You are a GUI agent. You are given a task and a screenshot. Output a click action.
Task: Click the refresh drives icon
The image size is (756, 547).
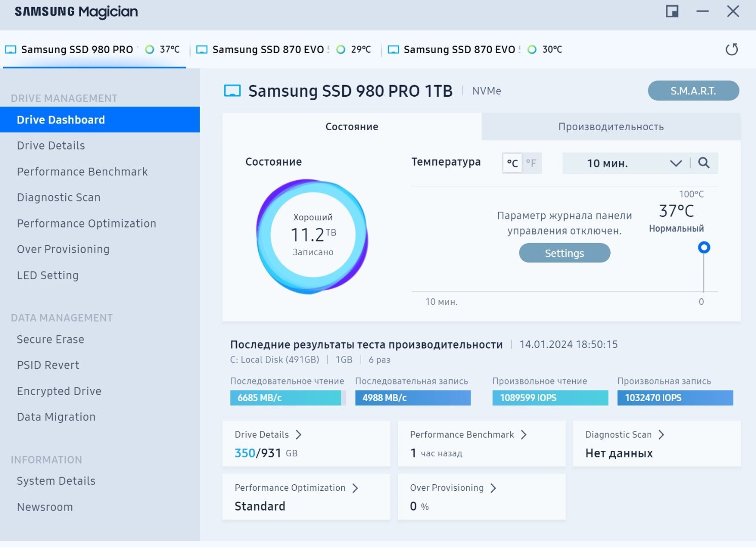click(732, 49)
